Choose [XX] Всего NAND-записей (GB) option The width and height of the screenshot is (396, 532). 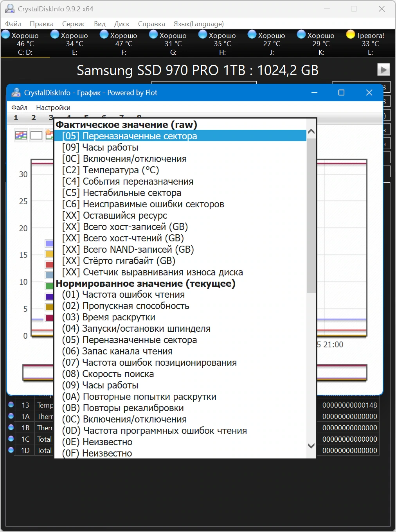pos(180,249)
